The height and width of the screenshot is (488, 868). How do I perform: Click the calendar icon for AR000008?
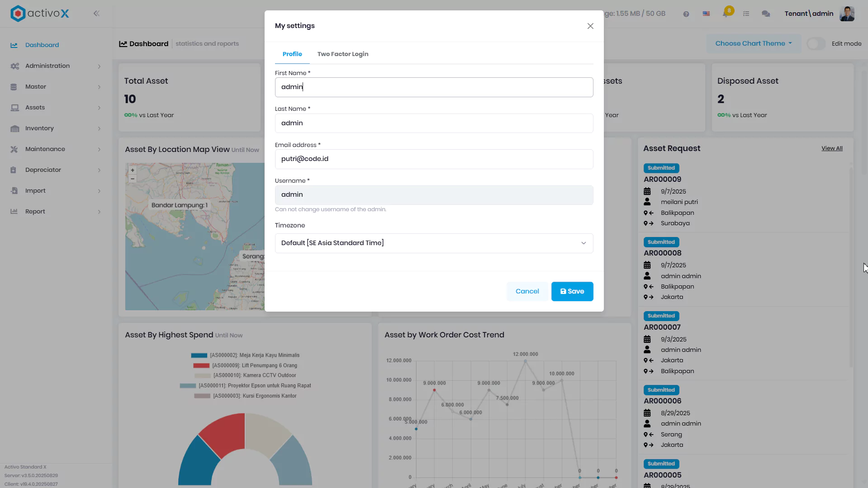tap(647, 265)
